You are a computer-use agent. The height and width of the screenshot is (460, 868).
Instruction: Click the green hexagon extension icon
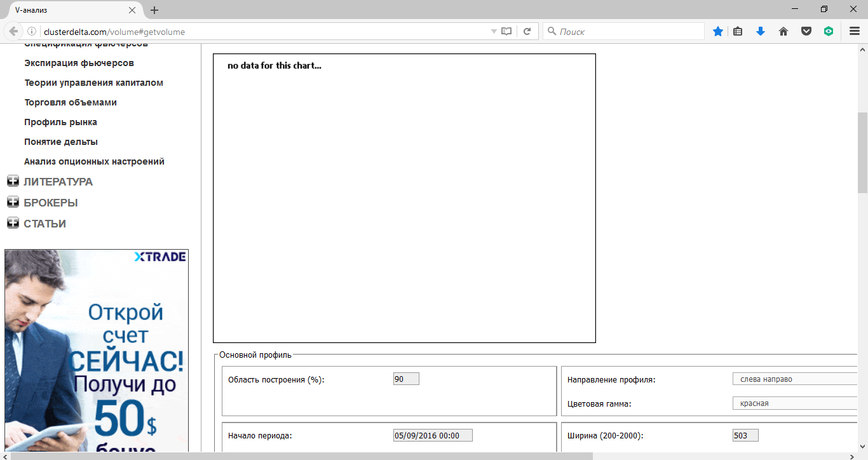[829, 31]
